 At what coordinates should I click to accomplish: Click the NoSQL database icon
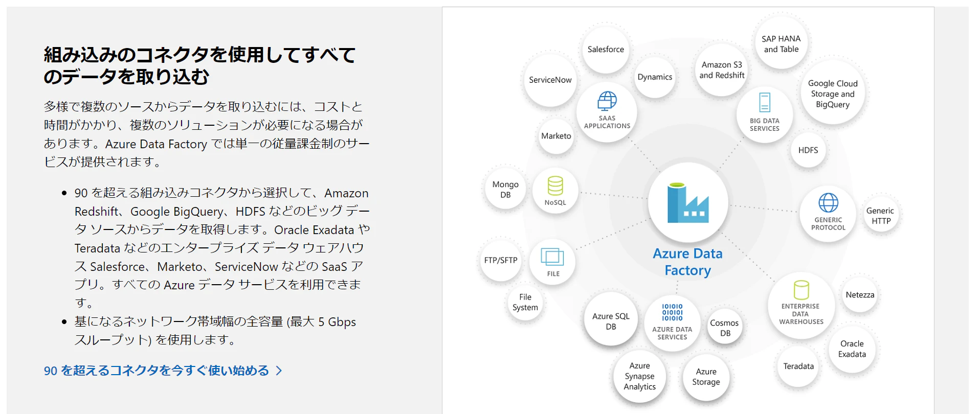pyautogui.click(x=555, y=186)
